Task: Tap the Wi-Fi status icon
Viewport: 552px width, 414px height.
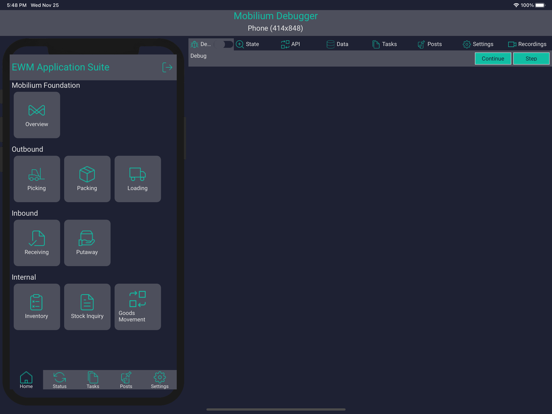Action: pos(516,5)
